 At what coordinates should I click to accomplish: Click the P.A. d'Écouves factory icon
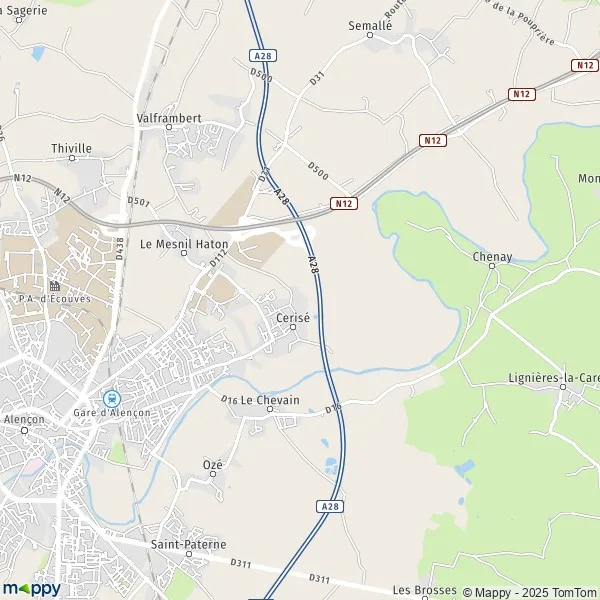55,285
